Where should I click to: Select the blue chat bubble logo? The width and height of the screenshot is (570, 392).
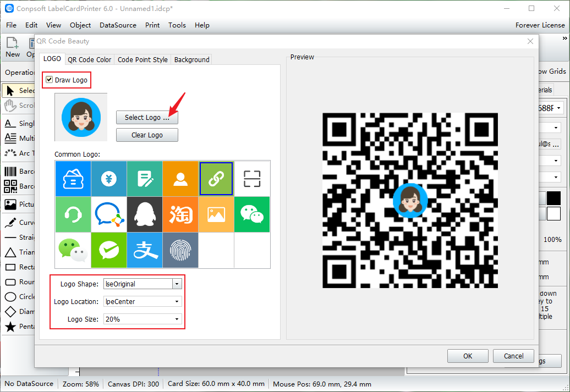109,214
